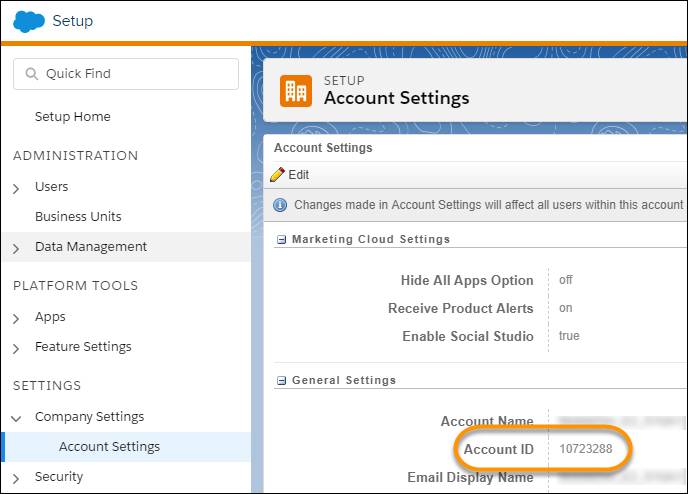Open Data Management in sidebar
The height and width of the screenshot is (494, 688).
pos(91,247)
